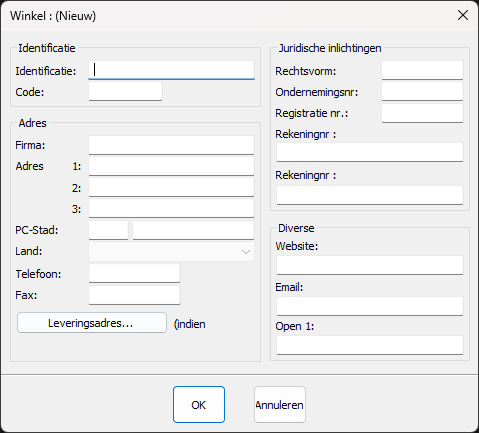Confirm with the OK button
The width and height of the screenshot is (479, 433).
(x=199, y=405)
